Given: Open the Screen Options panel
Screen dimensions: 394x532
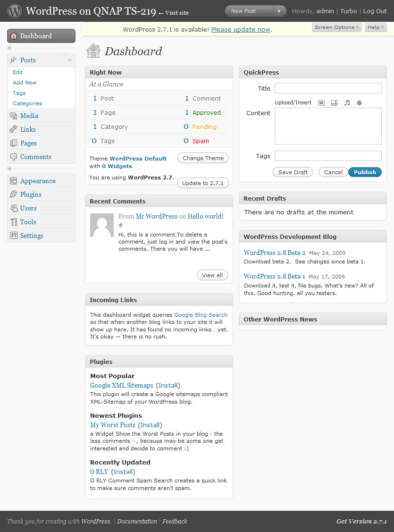Looking at the screenshot, I should click(337, 27).
